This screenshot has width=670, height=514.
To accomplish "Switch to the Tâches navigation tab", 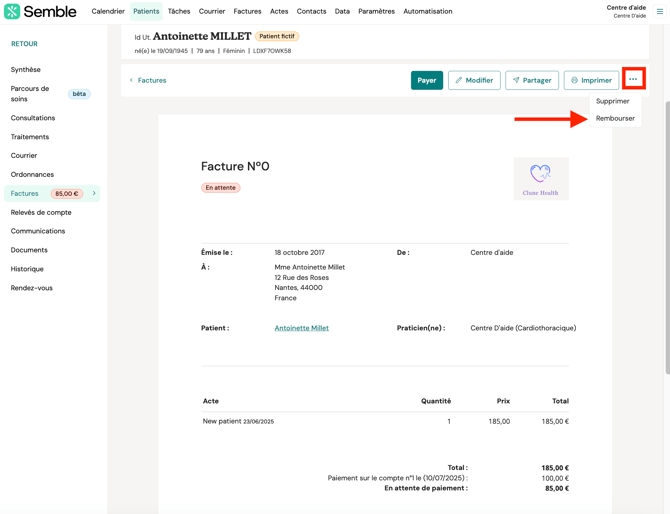I will coord(179,12).
